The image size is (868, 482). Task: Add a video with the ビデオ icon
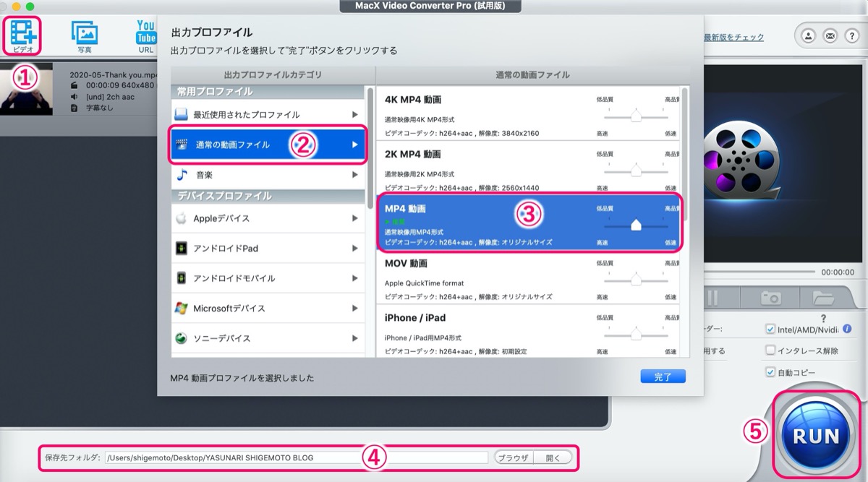point(23,34)
